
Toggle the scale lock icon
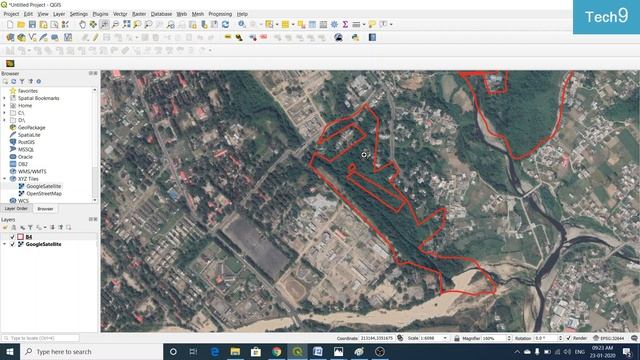(457, 338)
